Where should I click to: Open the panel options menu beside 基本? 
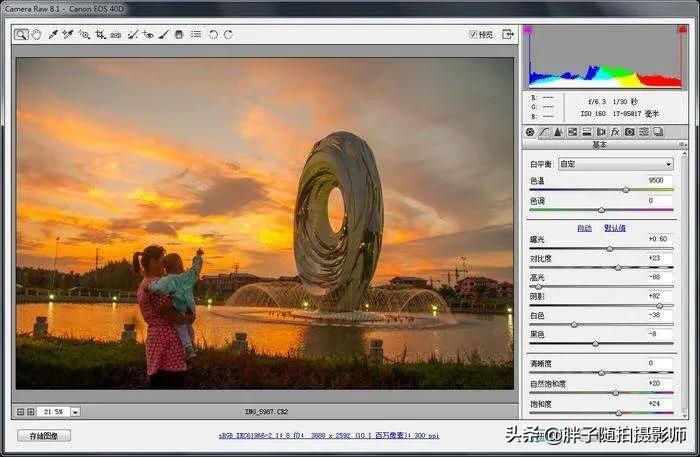coord(683,145)
